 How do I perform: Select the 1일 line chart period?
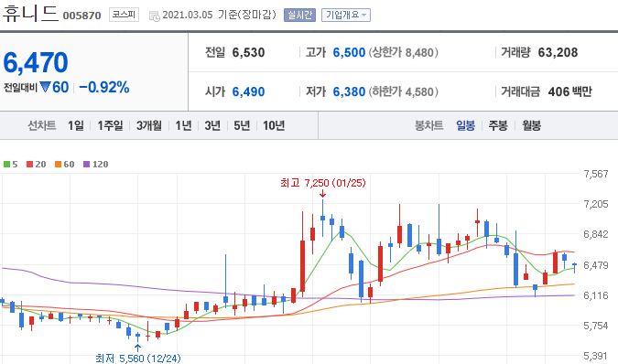[x=76, y=125]
